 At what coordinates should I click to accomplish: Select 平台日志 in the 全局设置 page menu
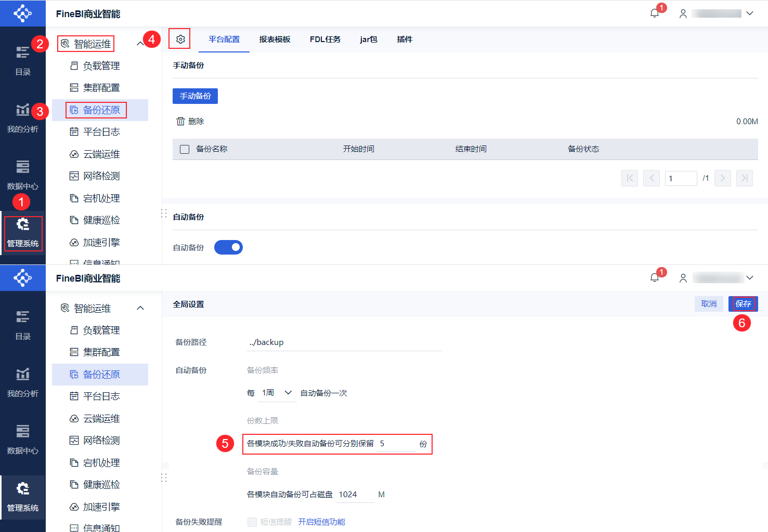(x=100, y=396)
